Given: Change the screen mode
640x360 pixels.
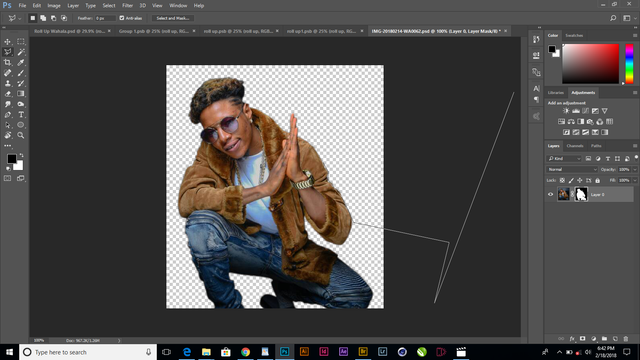Looking at the screenshot, I should [21, 178].
